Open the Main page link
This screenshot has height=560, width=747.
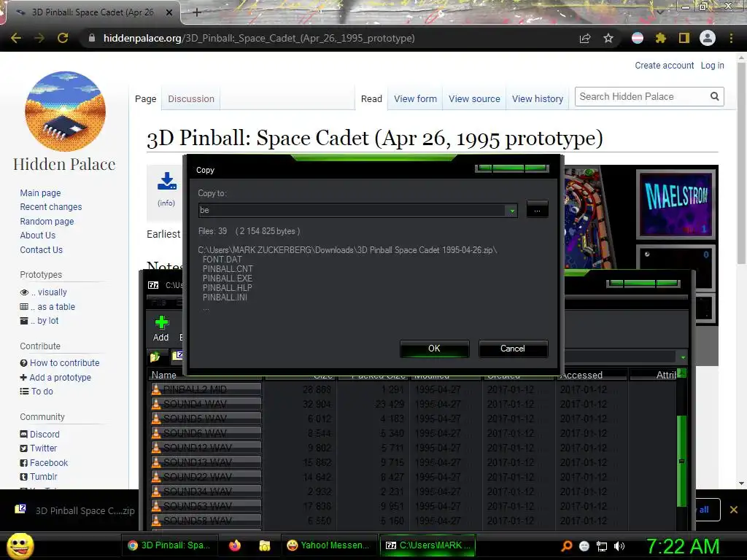[41, 192]
